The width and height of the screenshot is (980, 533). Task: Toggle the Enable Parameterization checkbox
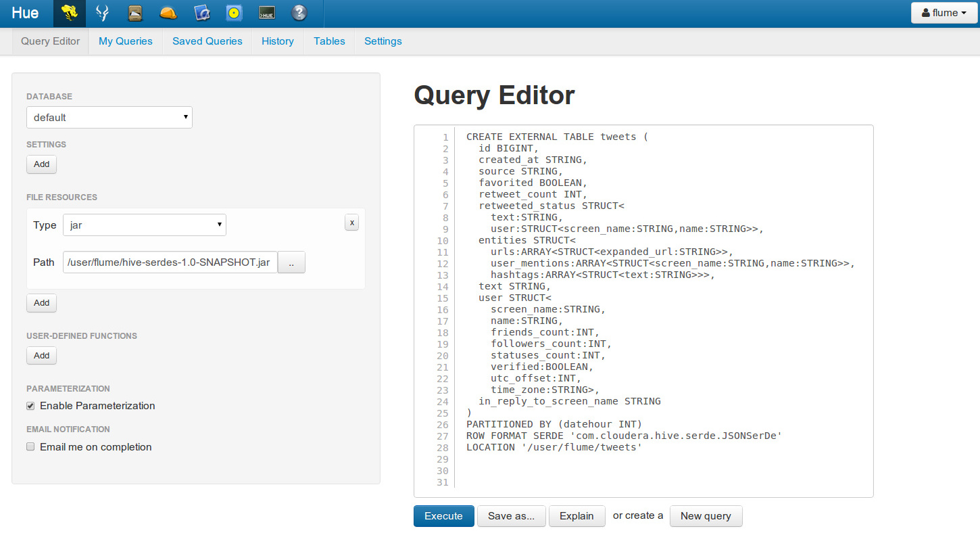pyautogui.click(x=30, y=406)
